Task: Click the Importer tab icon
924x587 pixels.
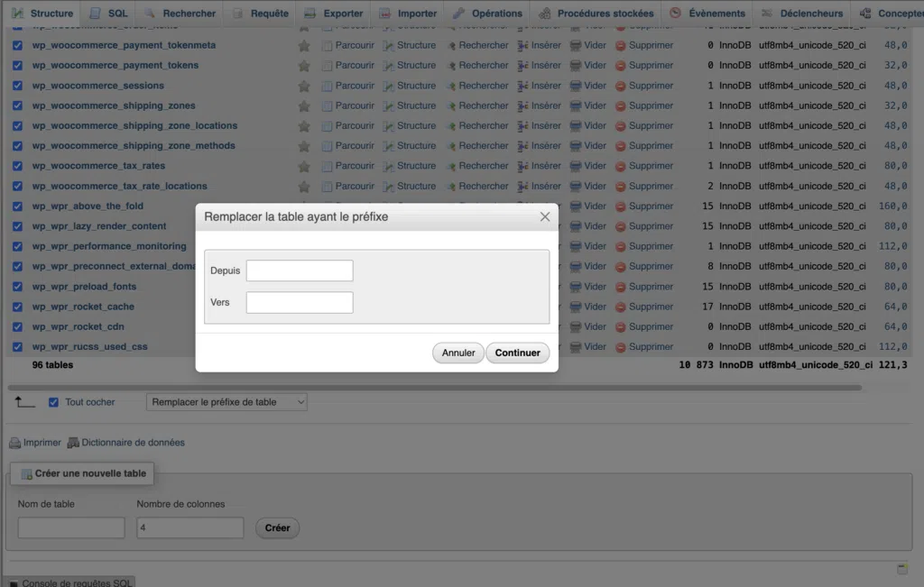Action: (384, 13)
